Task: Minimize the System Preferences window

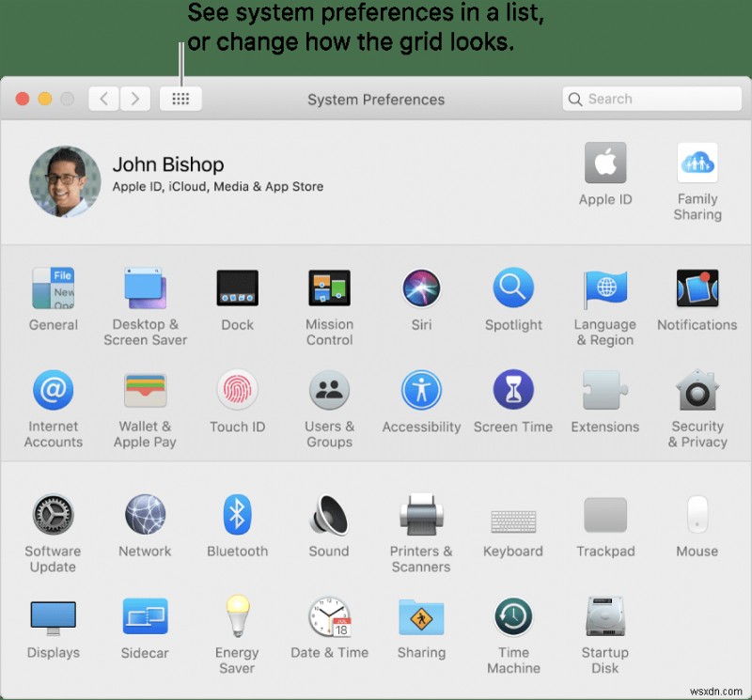Action: pos(45,99)
